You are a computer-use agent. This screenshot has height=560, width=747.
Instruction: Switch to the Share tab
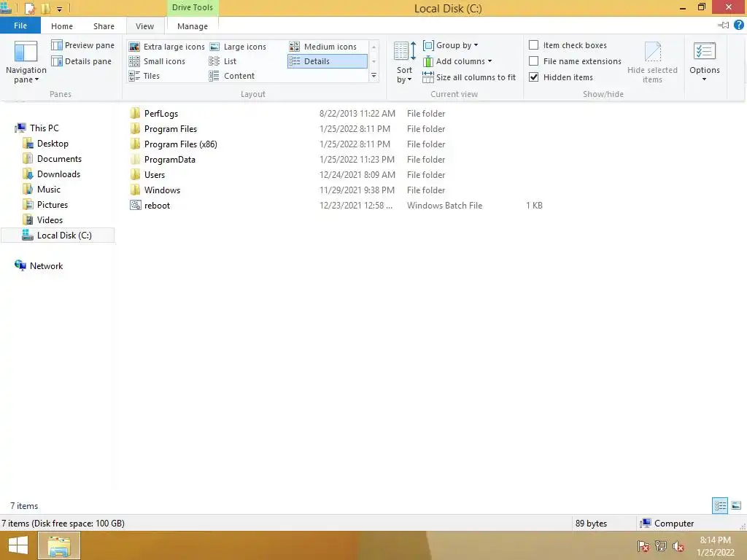click(x=104, y=26)
